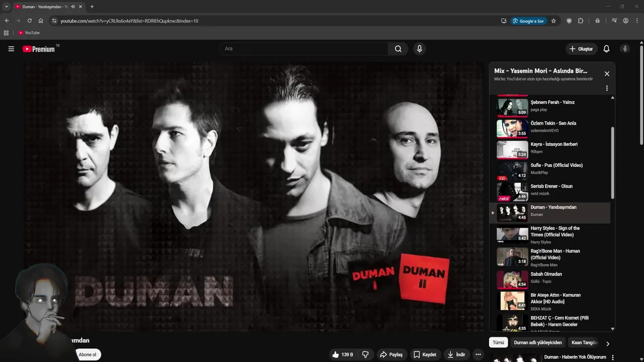This screenshot has width=644, height=362.
Task: Open Chrome three-dot menu
Action: [637, 21]
